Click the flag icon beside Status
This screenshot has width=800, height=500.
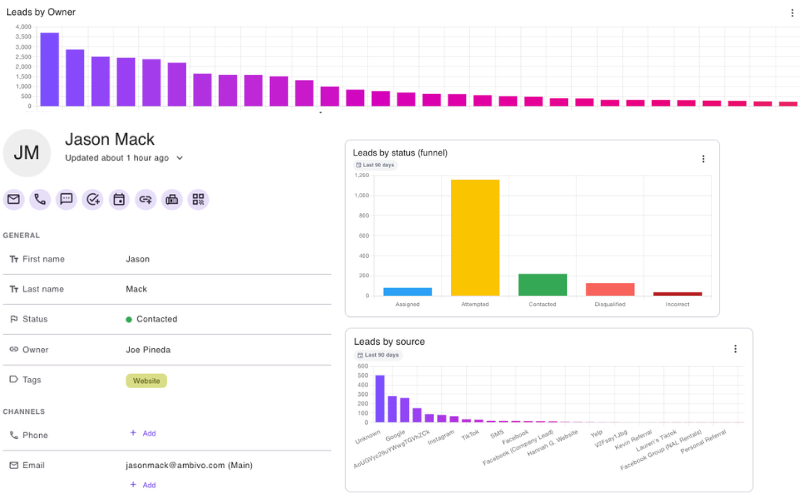coord(14,319)
